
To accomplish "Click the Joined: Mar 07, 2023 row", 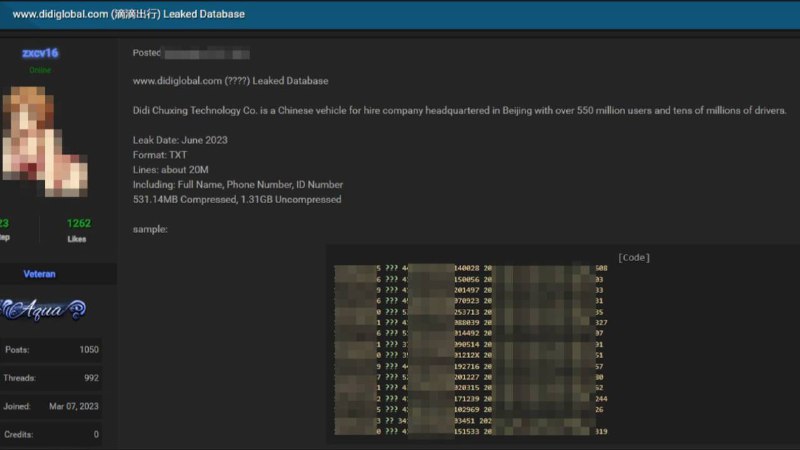I will click(x=51, y=407).
